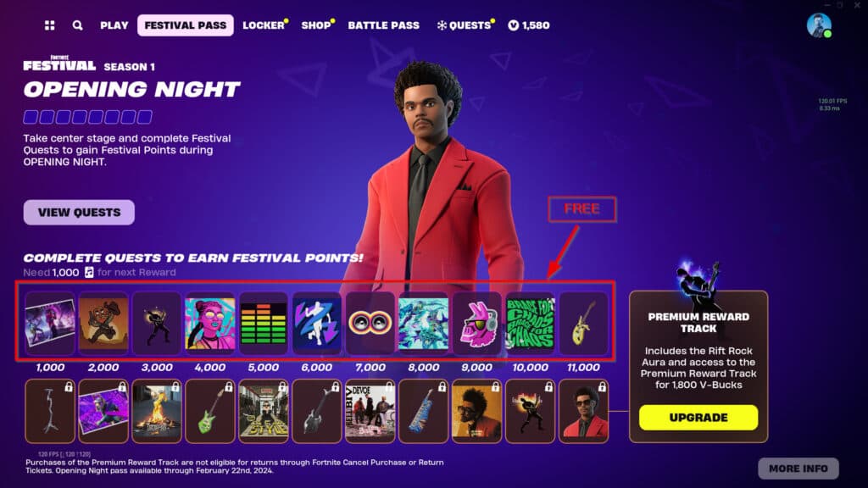Select the locked Weeknd outfit premium reward
Screen dimensions: 868x488
click(x=583, y=411)
